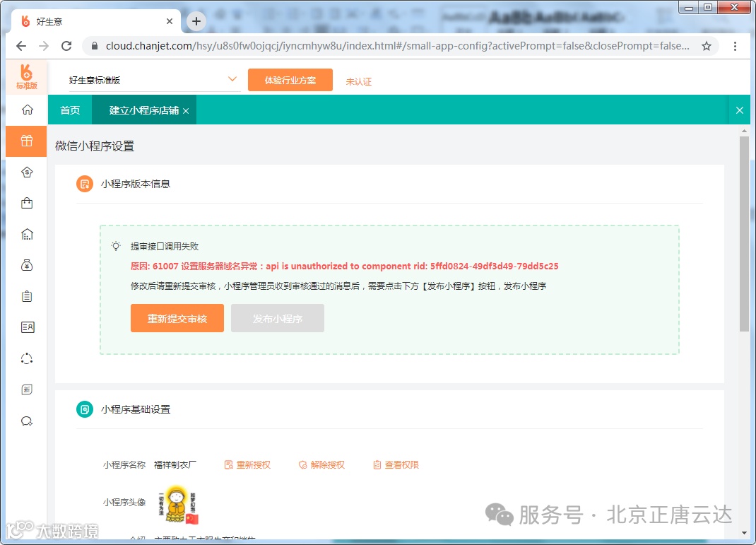Image resolution: width=756 pixels, height=545 pixels.
Task: Click the scrollbar down arrow
Action: coord(744,533)
